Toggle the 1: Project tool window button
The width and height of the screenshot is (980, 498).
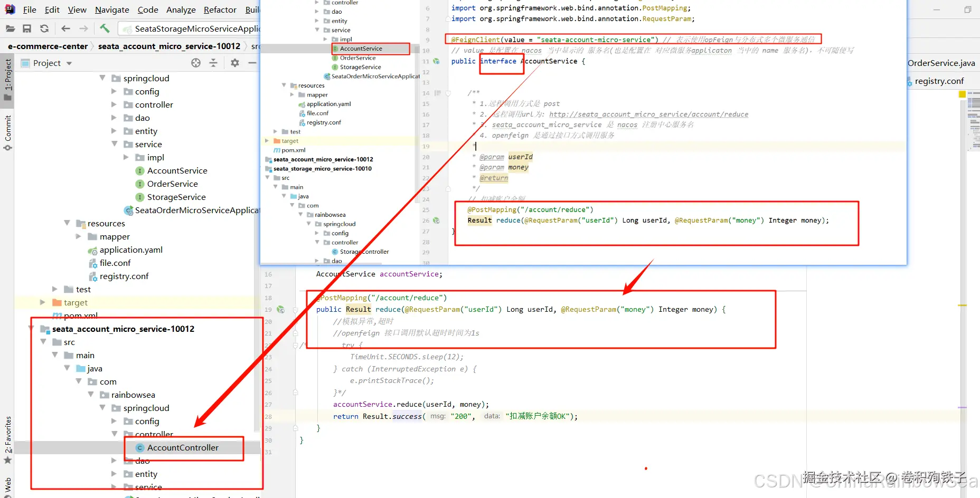point(7,81)
